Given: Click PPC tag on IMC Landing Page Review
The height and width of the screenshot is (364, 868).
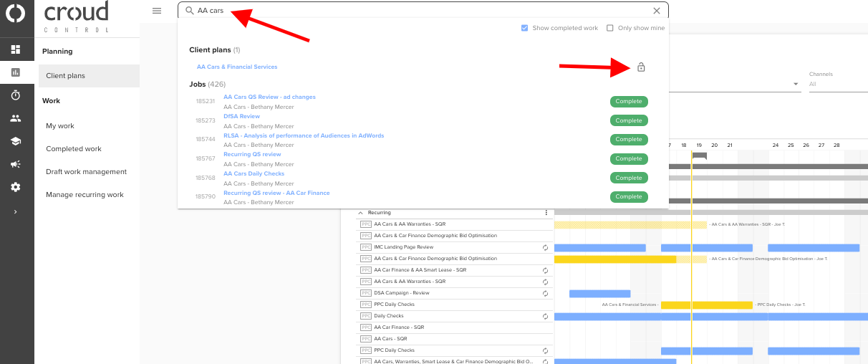Looking at the screenshot, I should pos(366,247).
